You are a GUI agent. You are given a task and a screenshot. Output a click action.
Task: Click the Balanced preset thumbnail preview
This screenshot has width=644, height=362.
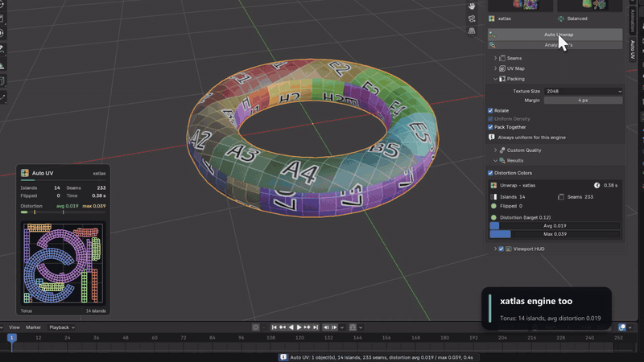click(590, 6)
